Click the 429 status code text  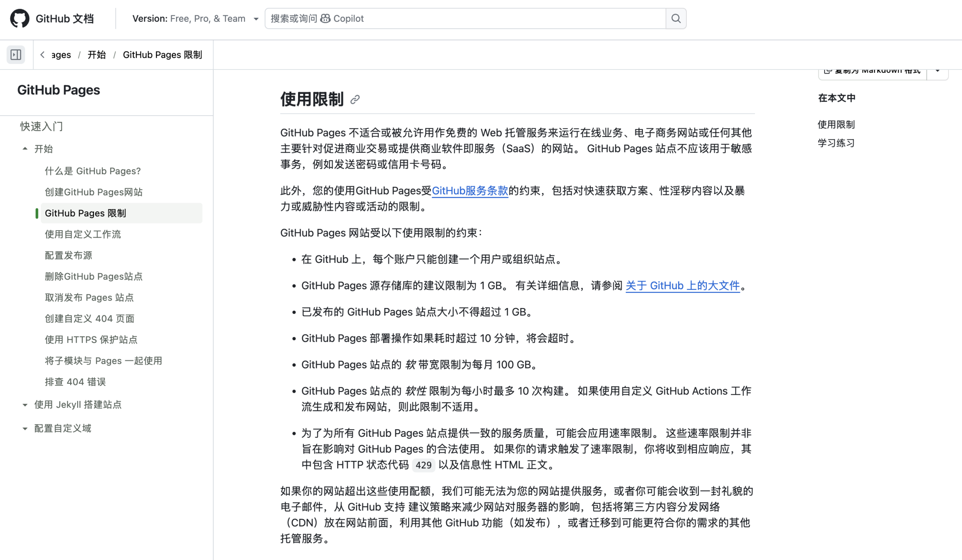point(424,465)
